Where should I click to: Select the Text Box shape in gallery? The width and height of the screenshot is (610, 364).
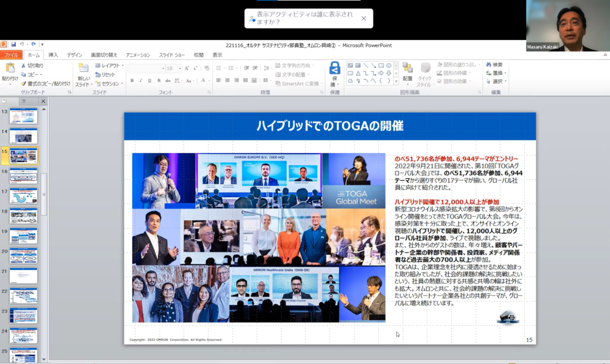[x=350, y=66]
